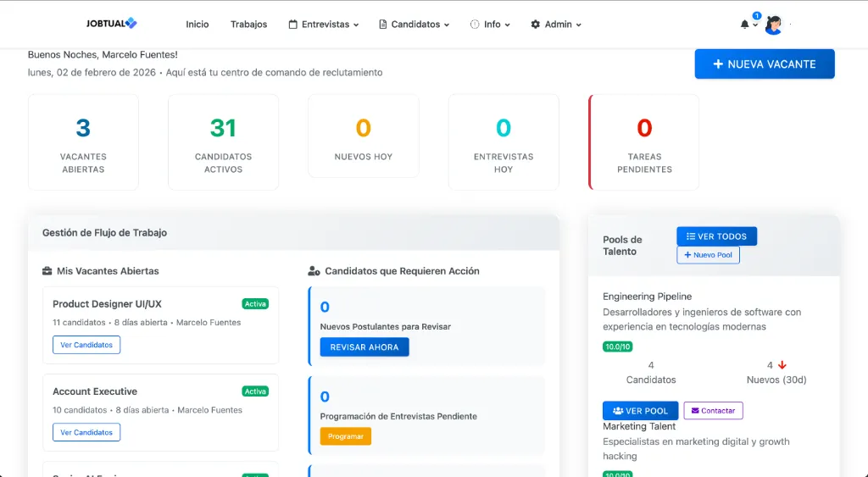Click the Candidatos document icon

[383, 25]
